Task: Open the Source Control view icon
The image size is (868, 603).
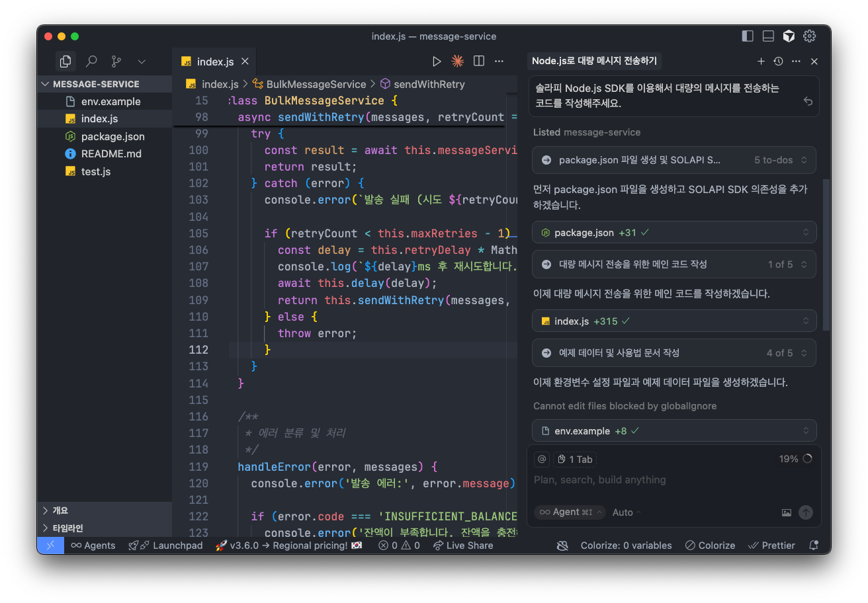Action: 116,61
